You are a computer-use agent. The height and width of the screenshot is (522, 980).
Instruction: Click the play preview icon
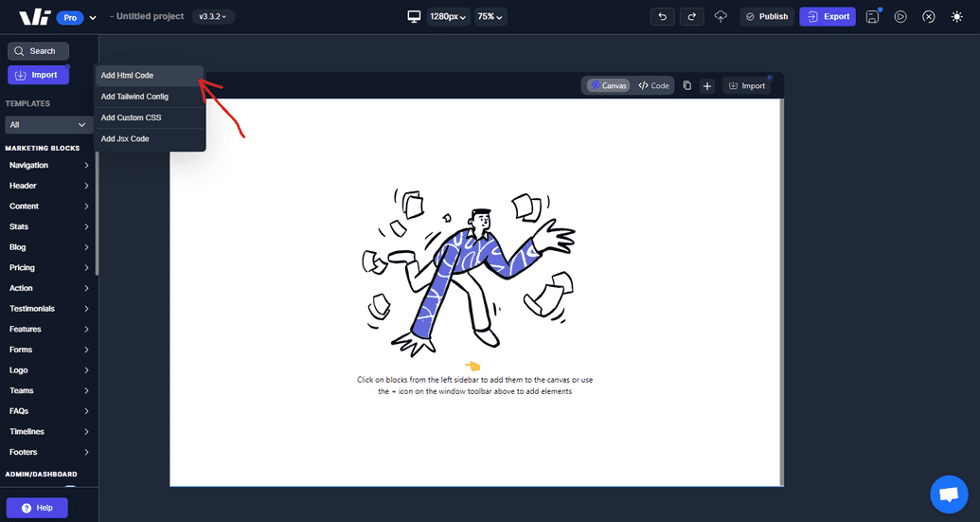pyautogui.click(x=900, y=17)
